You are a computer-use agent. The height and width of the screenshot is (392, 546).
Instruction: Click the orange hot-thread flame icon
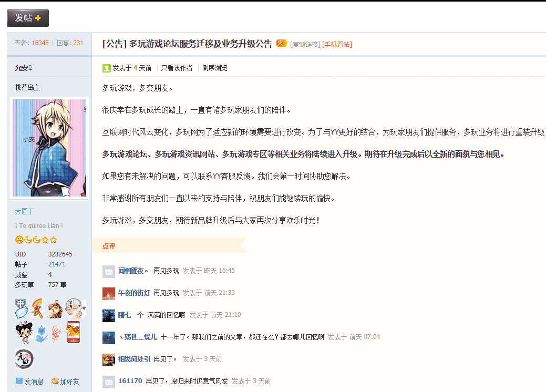(282, 44)
